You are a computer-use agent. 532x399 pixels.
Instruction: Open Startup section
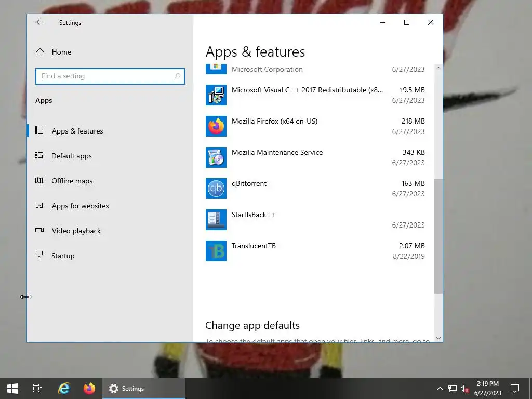pos(110,256)
